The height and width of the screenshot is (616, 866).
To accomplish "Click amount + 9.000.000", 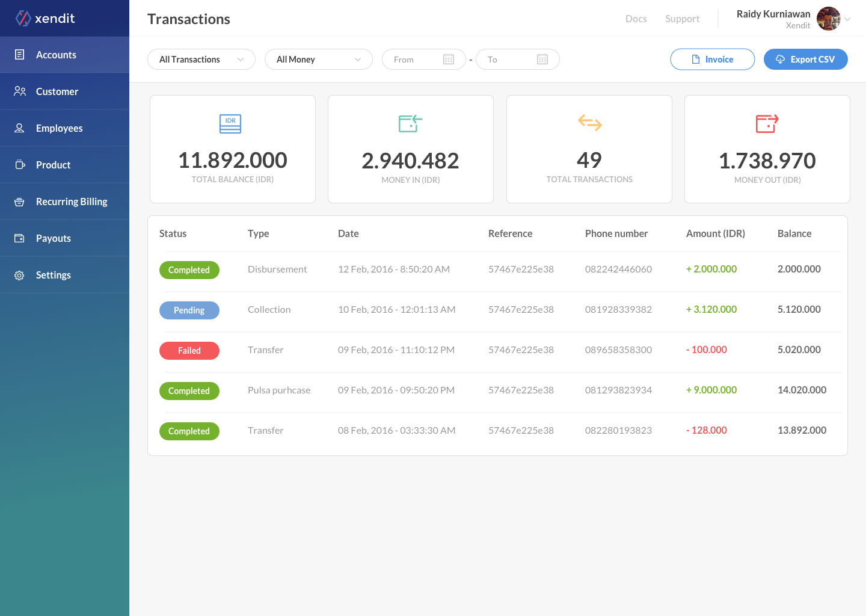I will tap(711, 390).
